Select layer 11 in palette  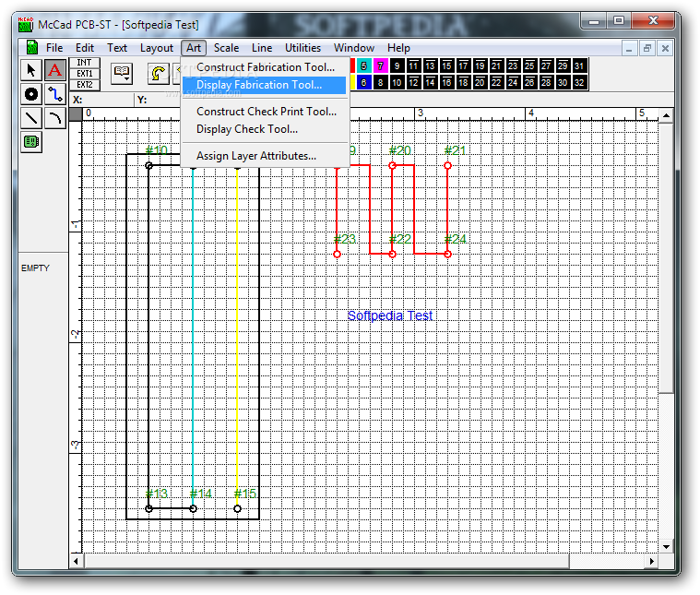pos(413,66)
